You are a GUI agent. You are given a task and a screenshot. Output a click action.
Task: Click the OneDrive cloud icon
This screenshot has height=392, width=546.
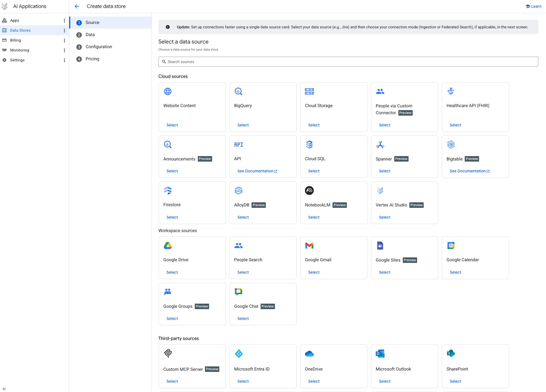(309, 353)
